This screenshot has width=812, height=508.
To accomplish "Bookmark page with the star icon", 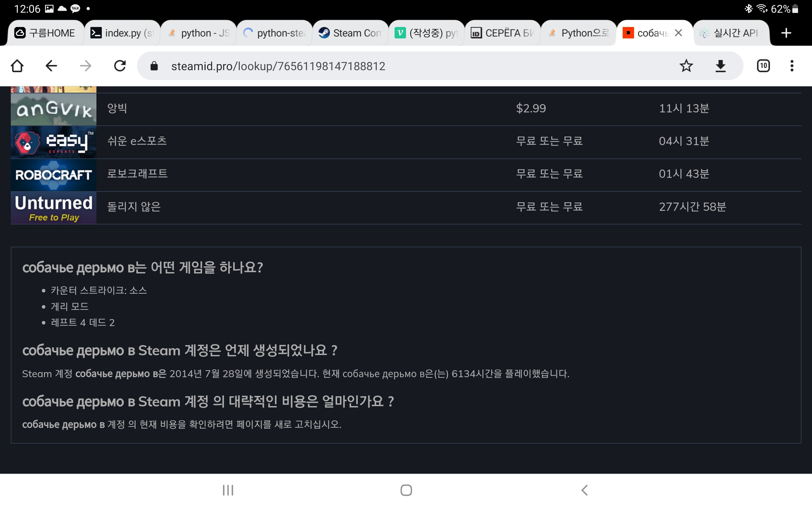I will pyautogui.click(x=686, y=66).
